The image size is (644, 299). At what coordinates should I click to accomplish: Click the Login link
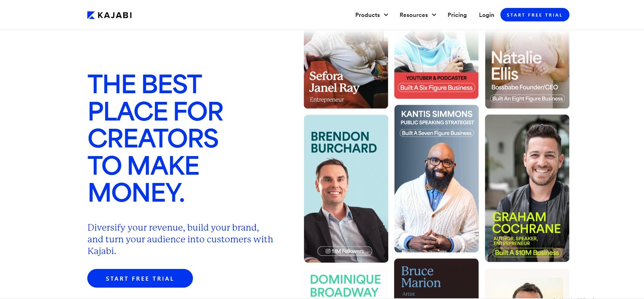pyautogui.click(x=486, y=15)
